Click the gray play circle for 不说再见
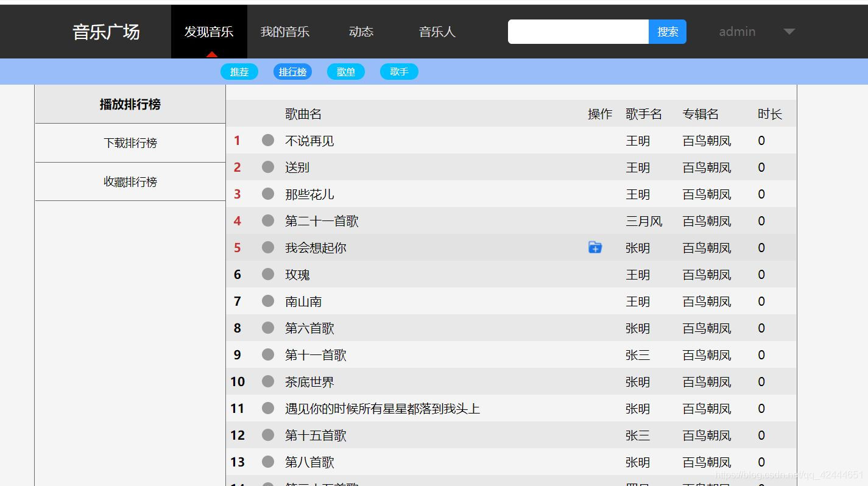 [268, 140]
